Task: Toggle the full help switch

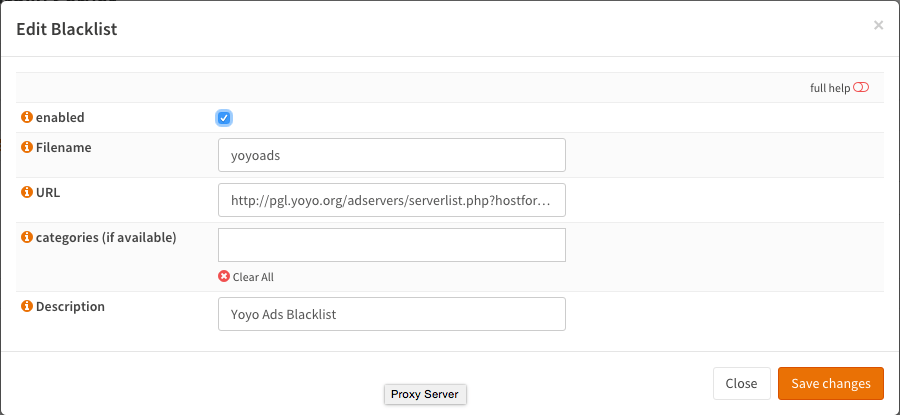Action: click(861, 88)
